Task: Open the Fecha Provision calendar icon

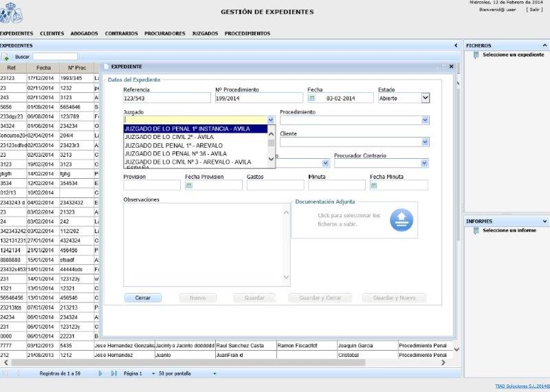Action: (x=189, y=185)
